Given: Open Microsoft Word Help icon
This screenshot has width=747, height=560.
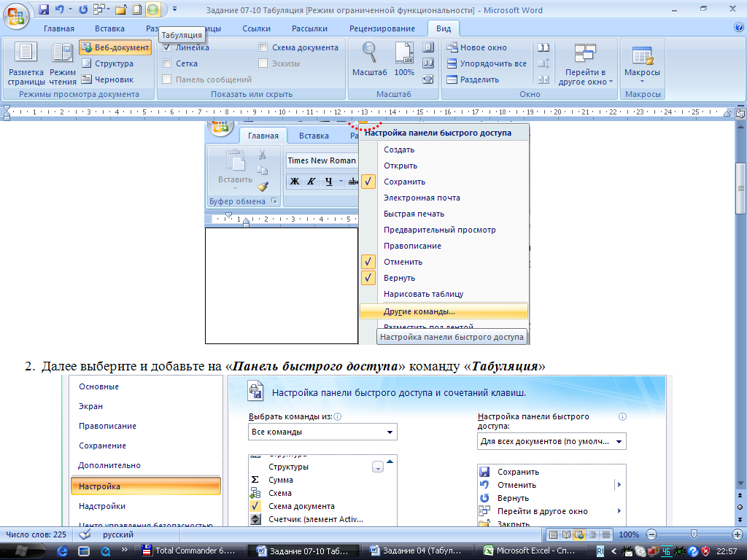Looking at the screenshot, I should pyautogui.click(x=739, y=28).
